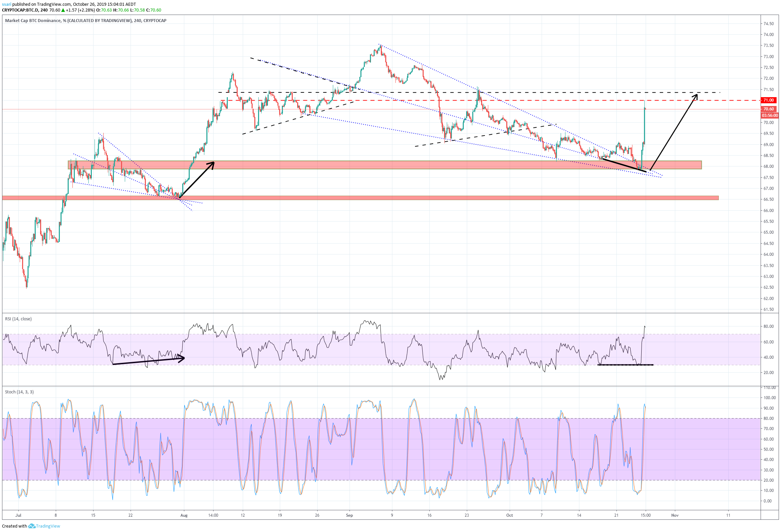This screenshot has width=781, height=532.
Task: Click the L:70.58 low value in header
Action: click(x=138, y=10)
